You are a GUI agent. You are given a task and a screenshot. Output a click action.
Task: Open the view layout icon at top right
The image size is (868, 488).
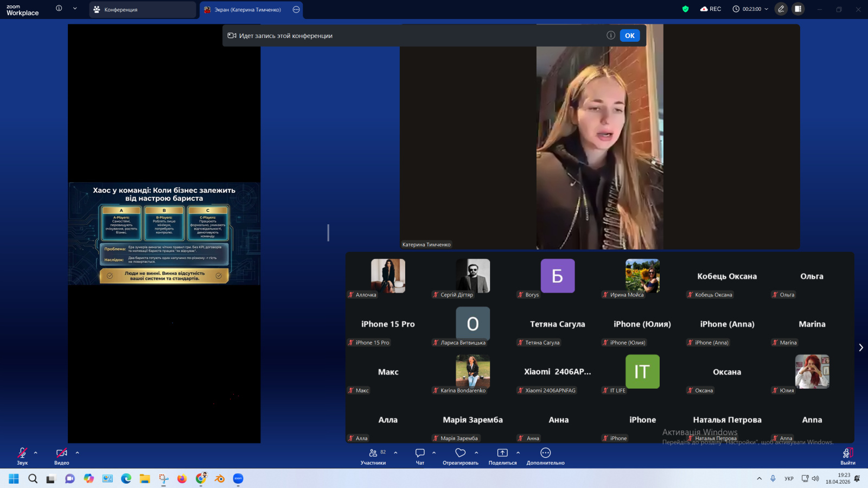tap(797, 9)
